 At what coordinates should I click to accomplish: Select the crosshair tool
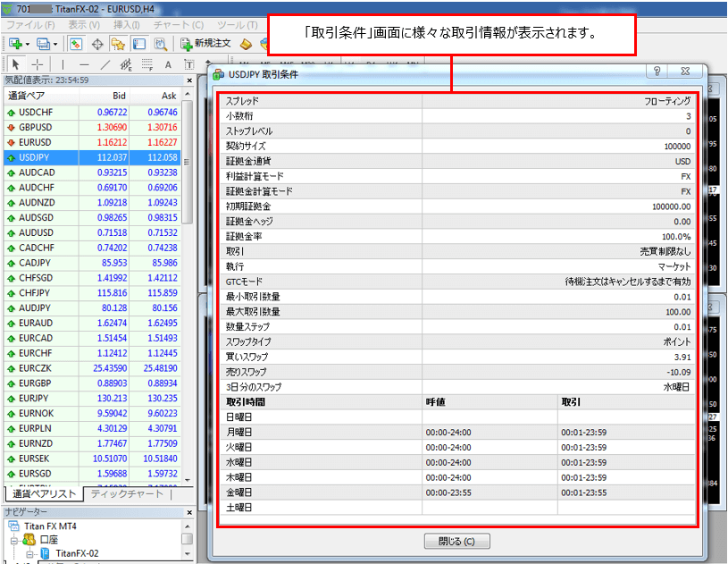point(37,64)
